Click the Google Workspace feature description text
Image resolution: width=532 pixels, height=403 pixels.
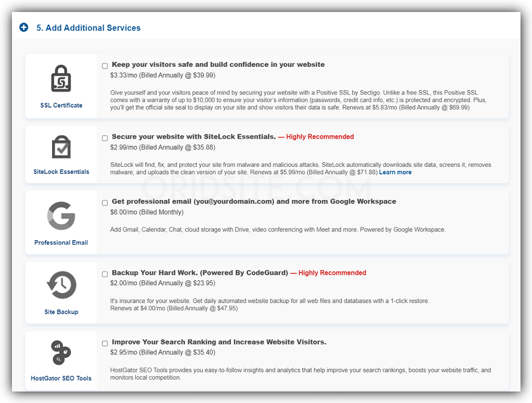[x=277, y=230]
